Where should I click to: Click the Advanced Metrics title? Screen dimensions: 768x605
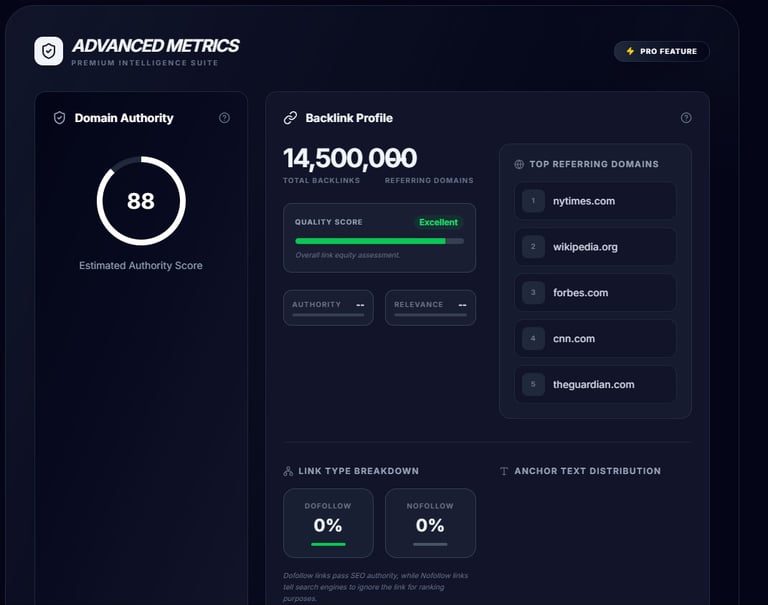point(156,46)
